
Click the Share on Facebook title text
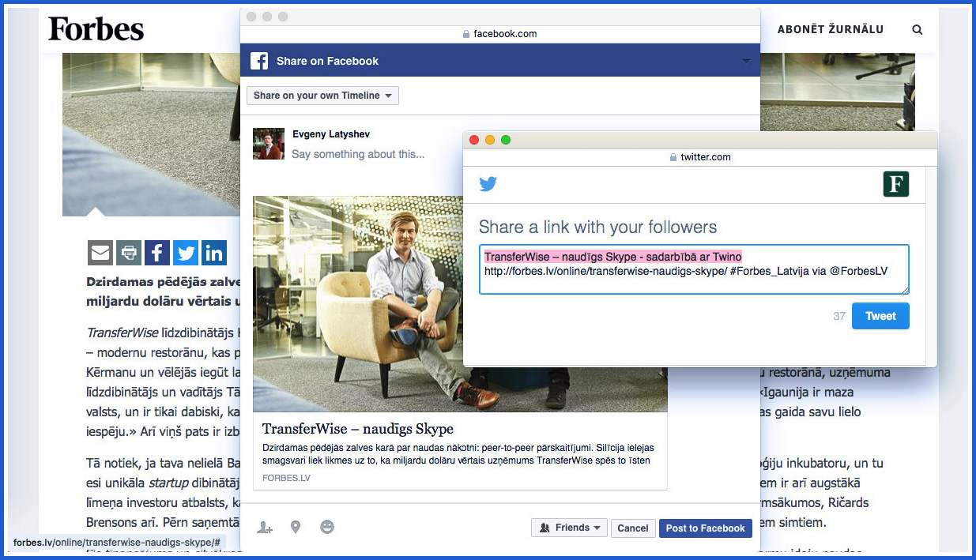tap(327, 61)
